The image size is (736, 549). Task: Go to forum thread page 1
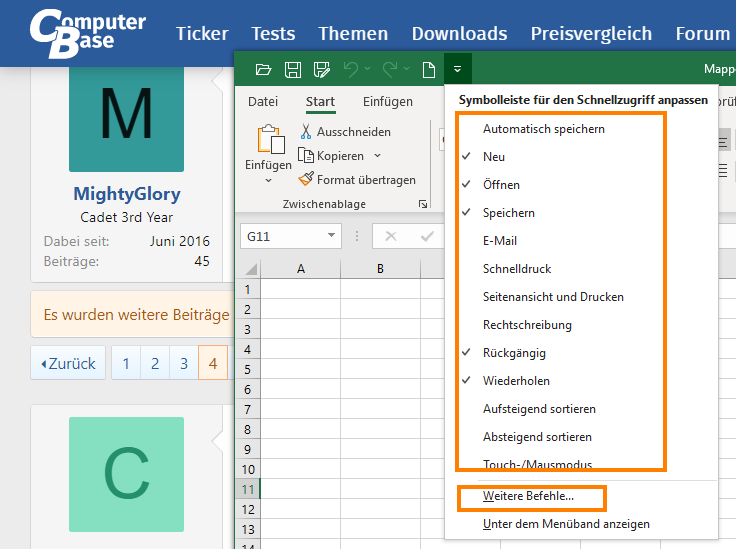[126, 363]
